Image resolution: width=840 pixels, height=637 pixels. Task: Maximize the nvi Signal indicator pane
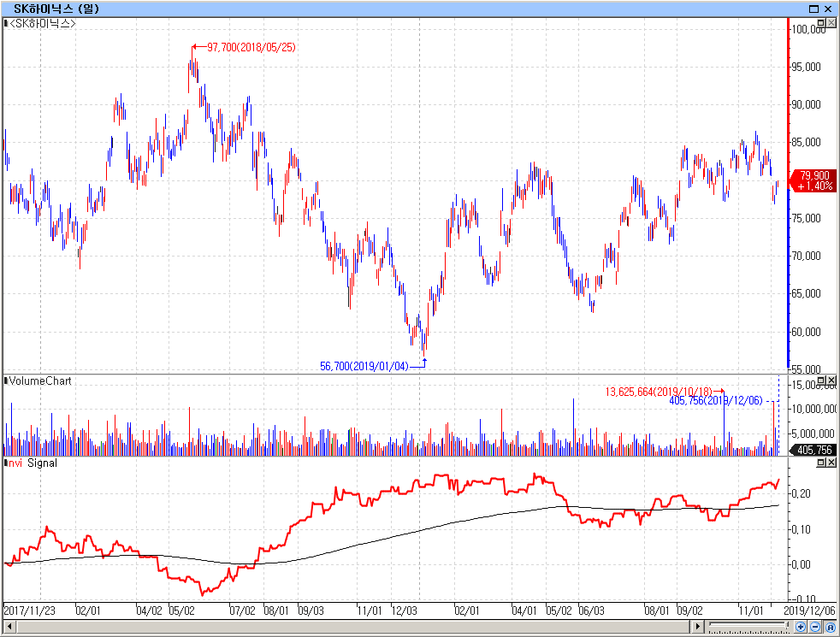pyautogui.click(x=821, y=463)
